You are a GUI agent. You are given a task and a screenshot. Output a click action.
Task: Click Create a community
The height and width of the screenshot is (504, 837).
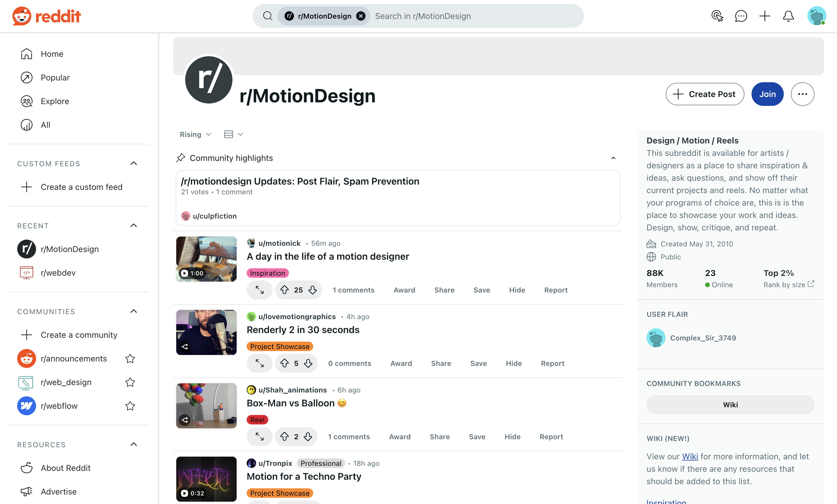tap(78, 335)
